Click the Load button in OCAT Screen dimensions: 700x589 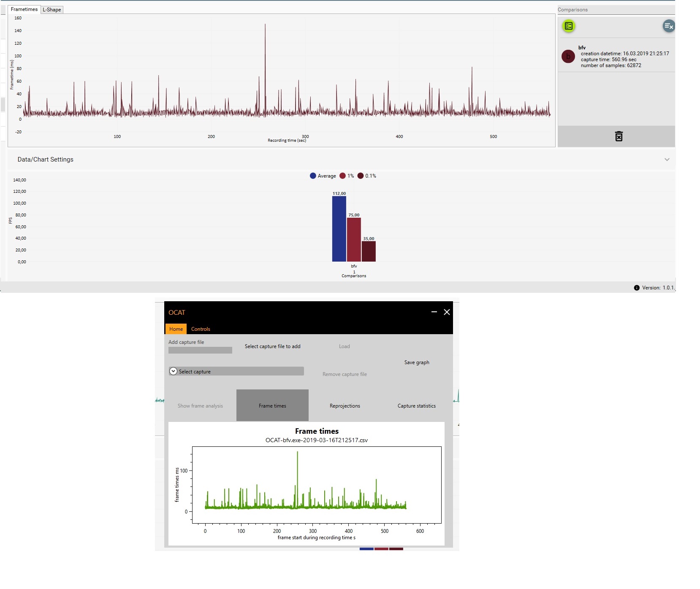(345, 346)
